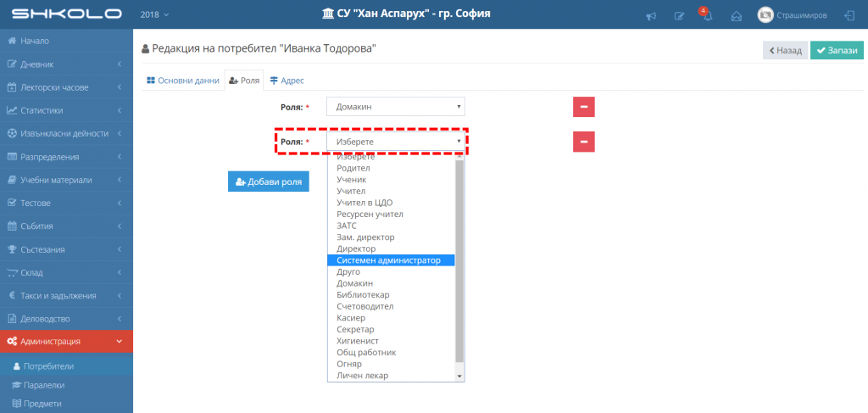The width and height of the screenshot is (868, 413).
Task: Open Потребители in the sidebar
Action: point(66,366)
